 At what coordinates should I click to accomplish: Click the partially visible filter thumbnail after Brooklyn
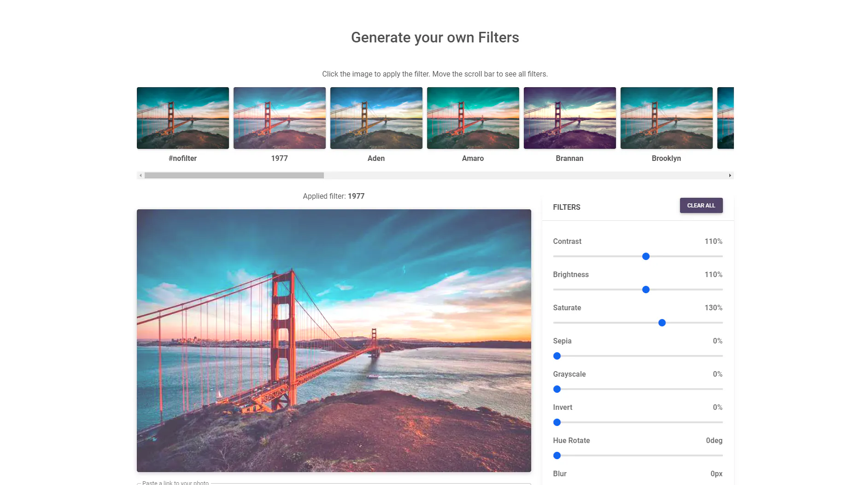(726, 118)
